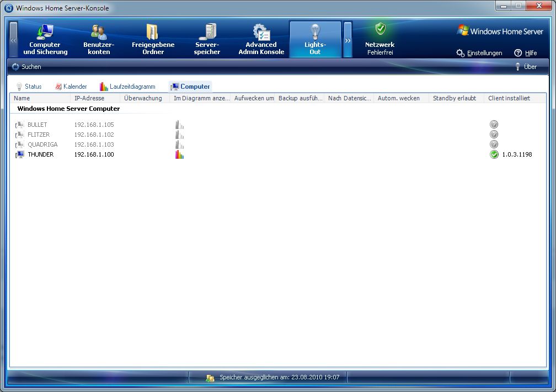Screen dimensions: 556x392
Task: Open the Über about dialog
Action: [526, 67]
